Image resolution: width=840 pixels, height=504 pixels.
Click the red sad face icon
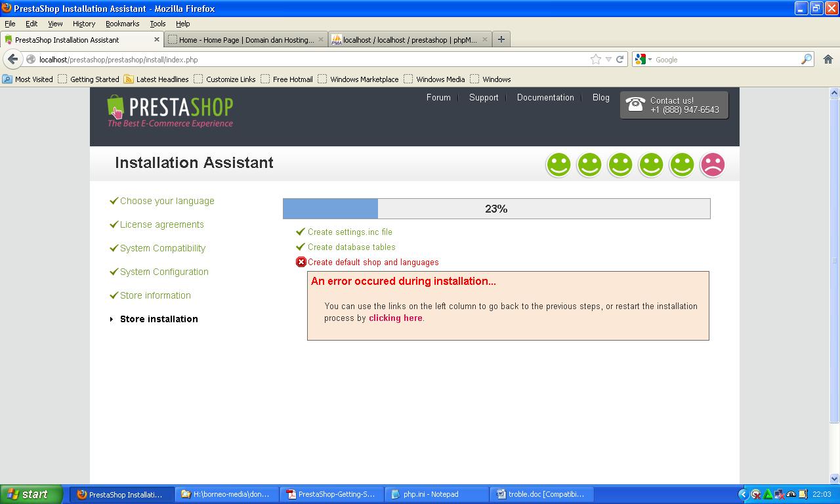713,165
